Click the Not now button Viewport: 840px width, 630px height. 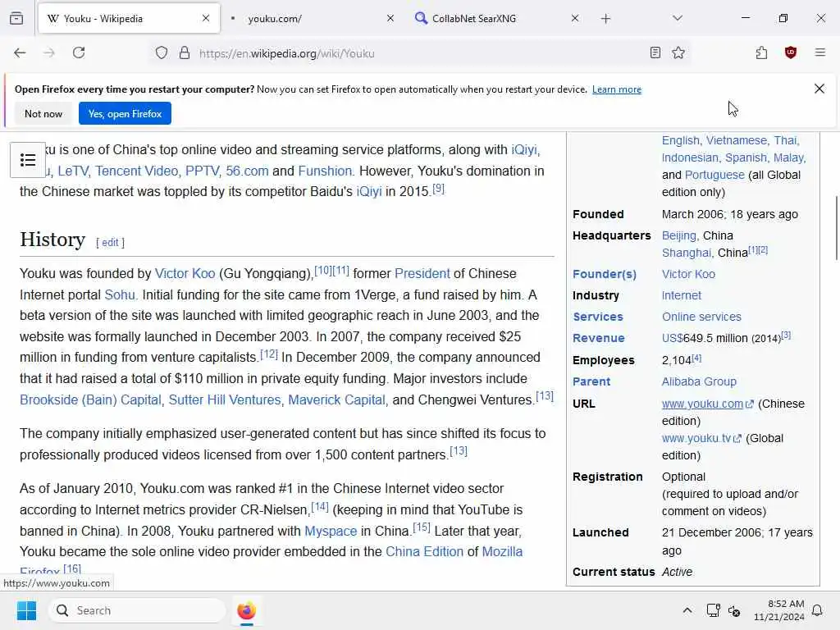[43, 113]
